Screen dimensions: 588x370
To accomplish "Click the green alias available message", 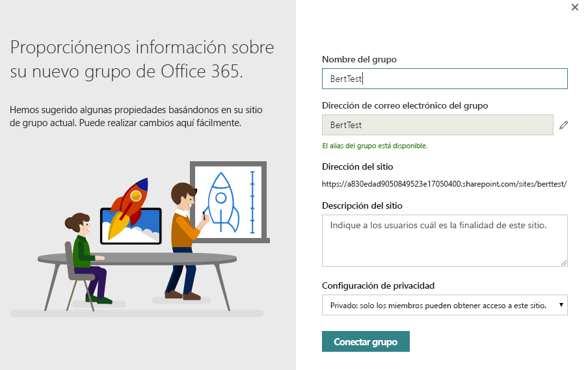I will (375, 146).
